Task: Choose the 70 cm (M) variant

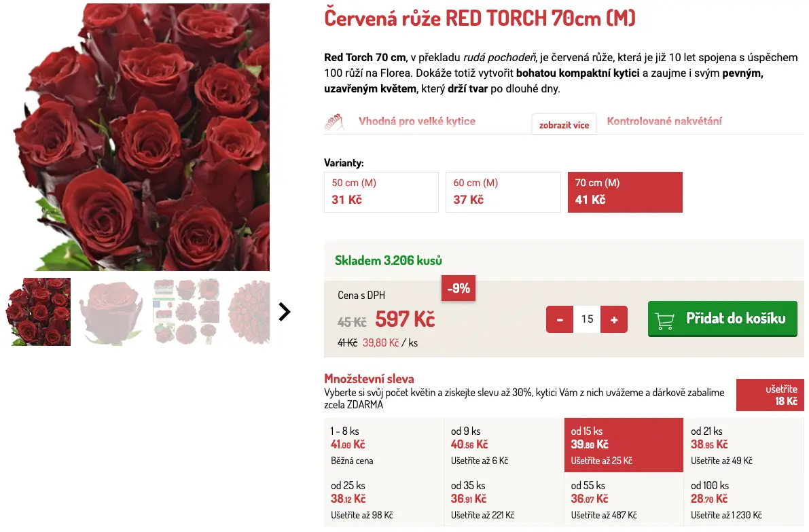Action: (625, 192)
